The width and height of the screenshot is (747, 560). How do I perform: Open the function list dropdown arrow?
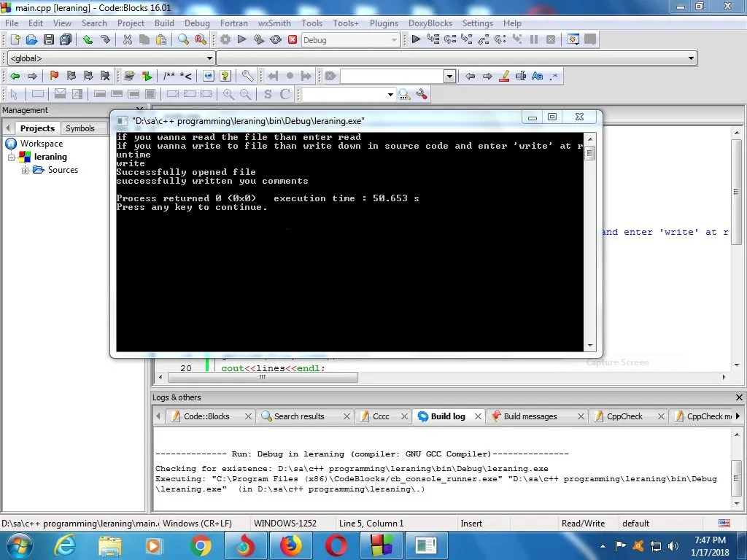691,58
